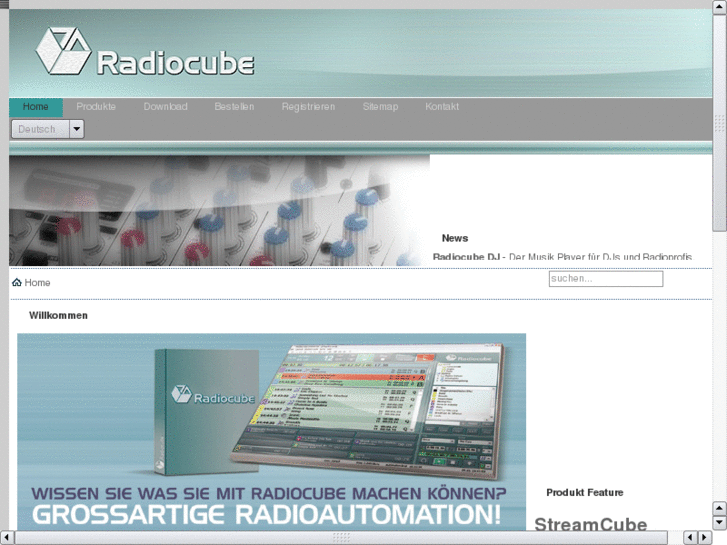Open the Radiocube DJ news link

(x=466, y=257)
